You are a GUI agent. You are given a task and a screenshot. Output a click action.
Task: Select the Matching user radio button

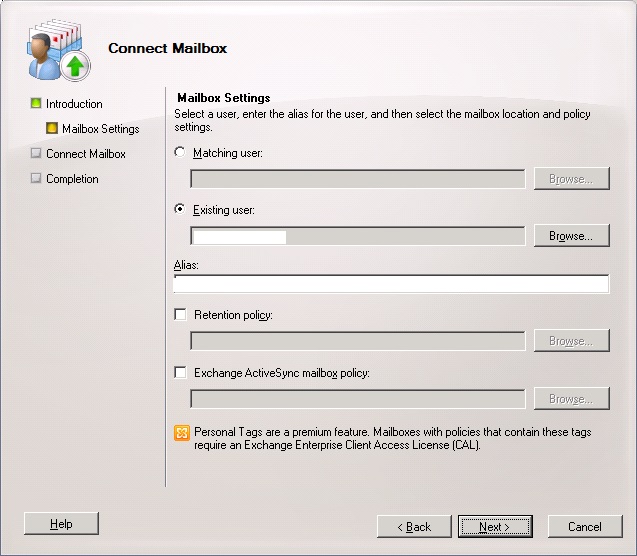point(180,152)
